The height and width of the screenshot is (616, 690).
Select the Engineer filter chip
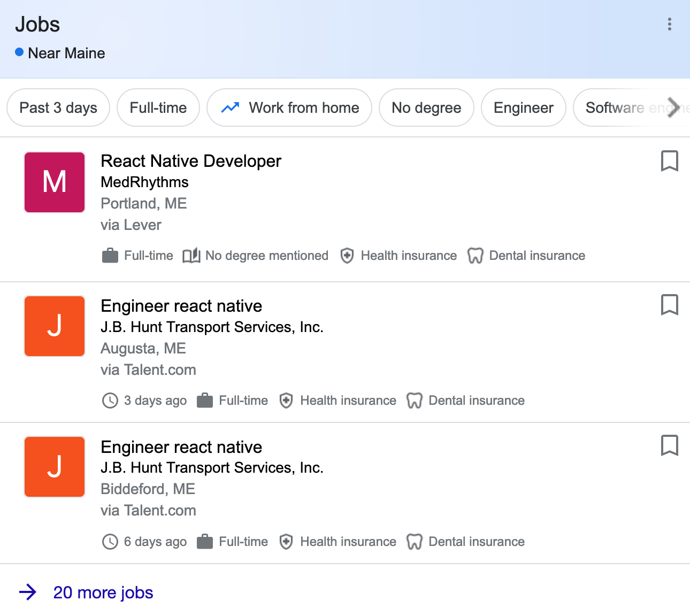(523, 107)
